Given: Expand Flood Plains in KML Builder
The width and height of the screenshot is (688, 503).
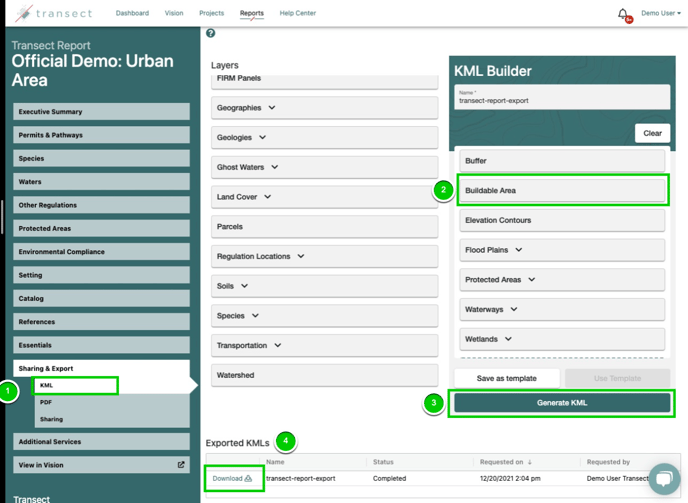Looking at the screenshot, I should pos(519,250).
